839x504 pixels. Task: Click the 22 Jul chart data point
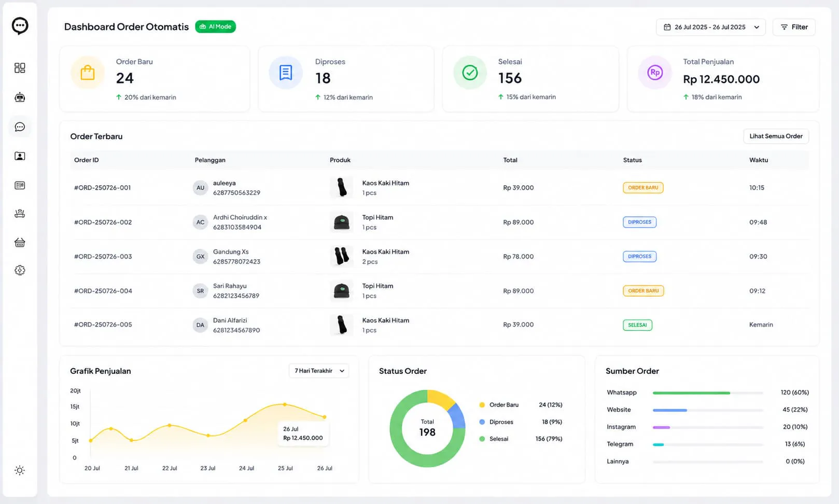click(x=170, y=425)
